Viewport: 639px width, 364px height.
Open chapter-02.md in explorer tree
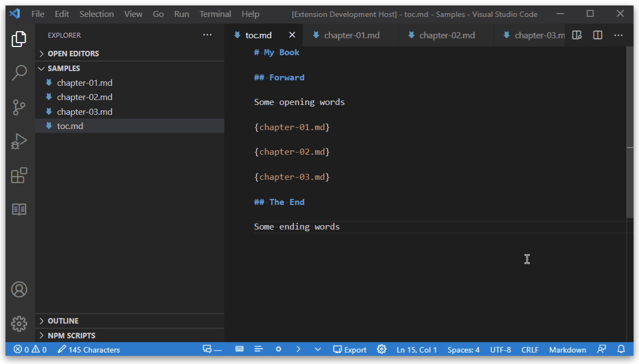[130, 97]
